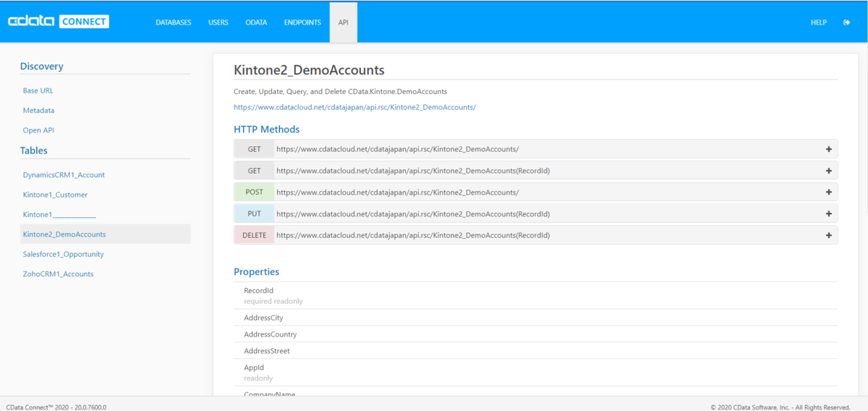Go to the ENDPOINTS tab

[302, 22]
